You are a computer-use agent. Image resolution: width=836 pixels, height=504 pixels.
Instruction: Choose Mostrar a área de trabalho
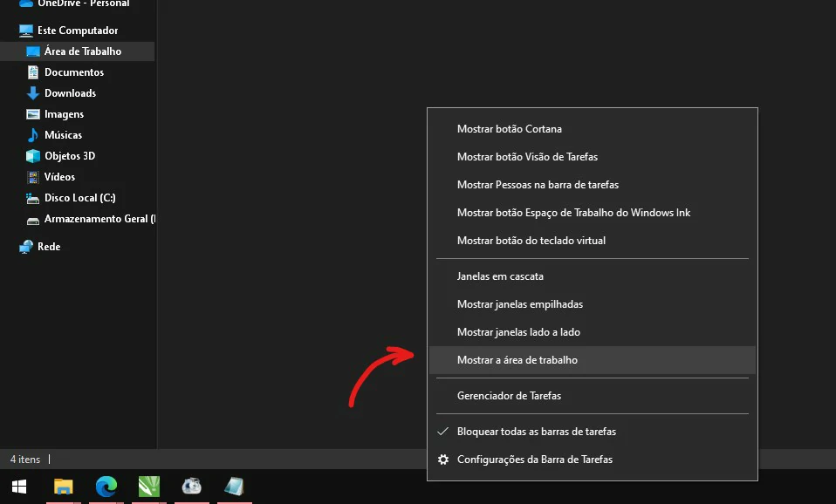[x=593, y=360]
